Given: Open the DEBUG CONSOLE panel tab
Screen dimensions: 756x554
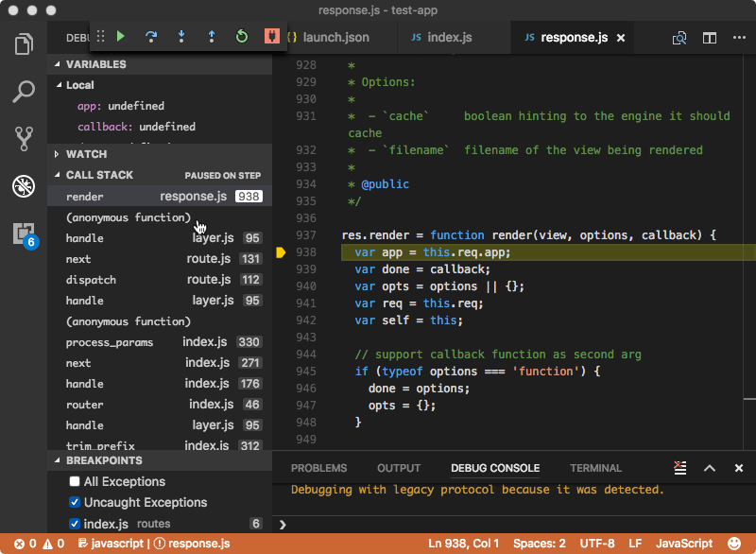Looking at the screenshot, I should tap(495, 468).
